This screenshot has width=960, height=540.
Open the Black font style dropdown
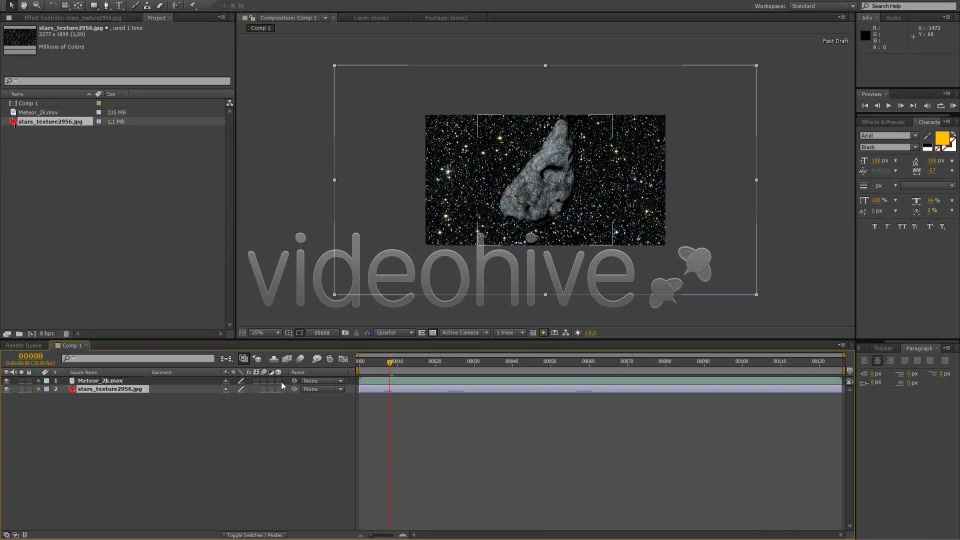tap(889, 147)
